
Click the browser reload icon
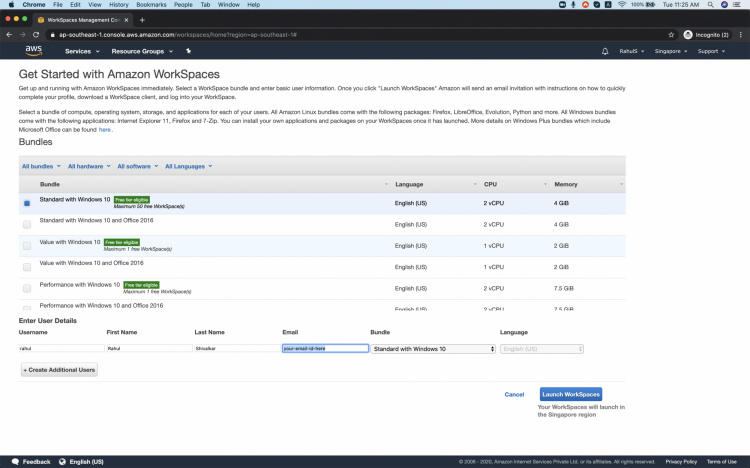click(38, 34)
